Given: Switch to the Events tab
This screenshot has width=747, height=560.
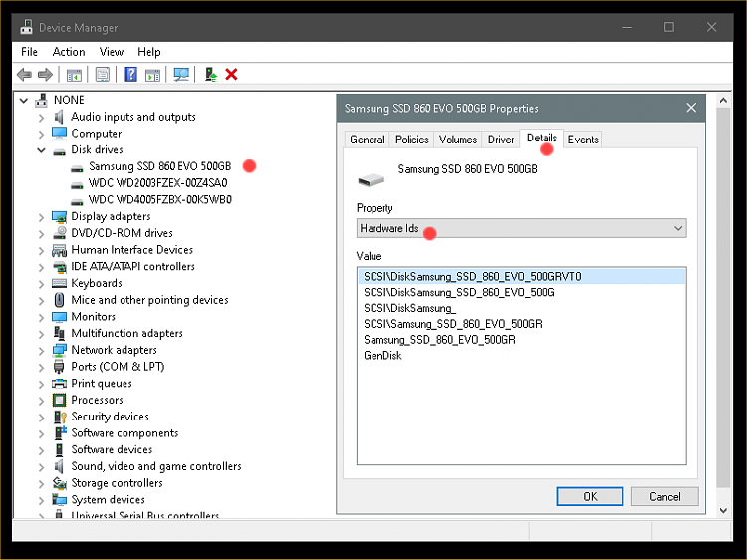Looking at the screenshot, I should (x=583, y=140).
